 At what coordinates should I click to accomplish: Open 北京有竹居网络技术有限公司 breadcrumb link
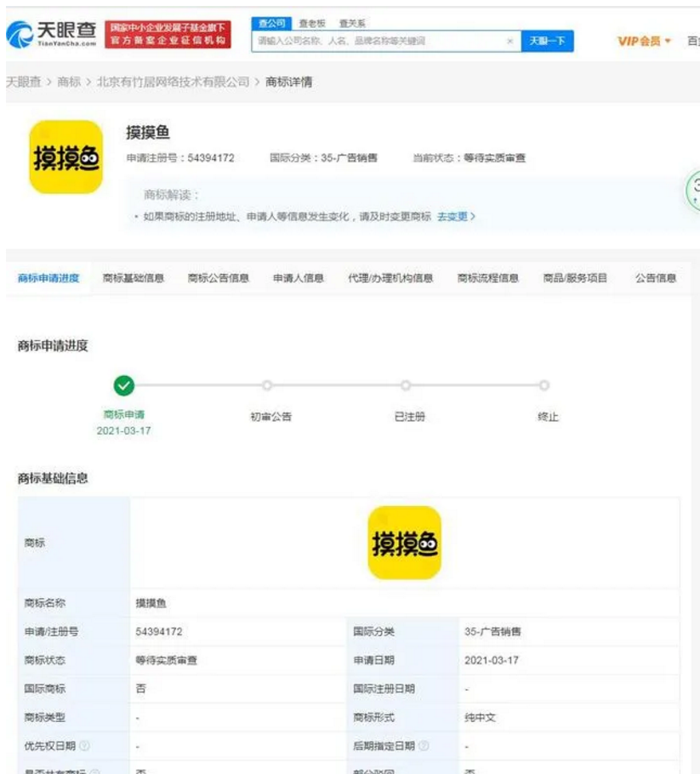pyautogui.click(x=174, y=82)
